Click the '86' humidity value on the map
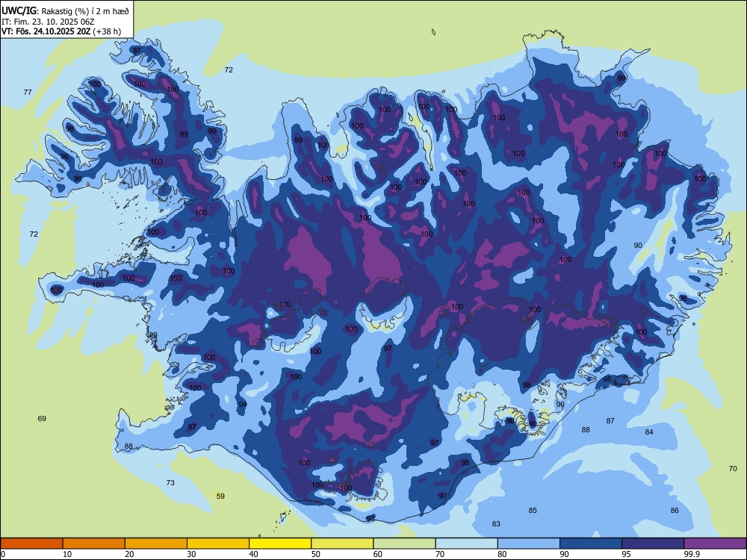Screen dimensions: 747x560 [675, 511]
